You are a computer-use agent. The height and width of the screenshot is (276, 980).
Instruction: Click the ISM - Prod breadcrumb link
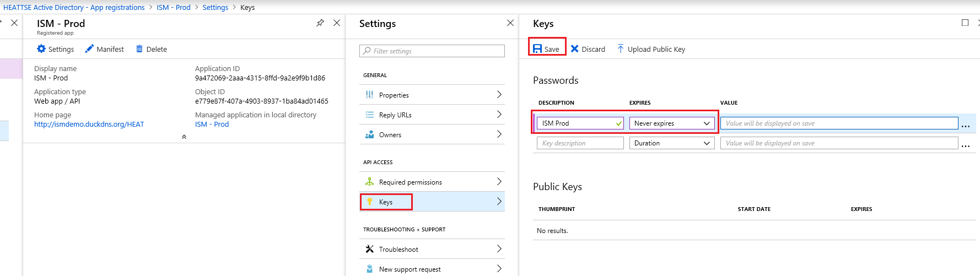(x=173, y=7)
